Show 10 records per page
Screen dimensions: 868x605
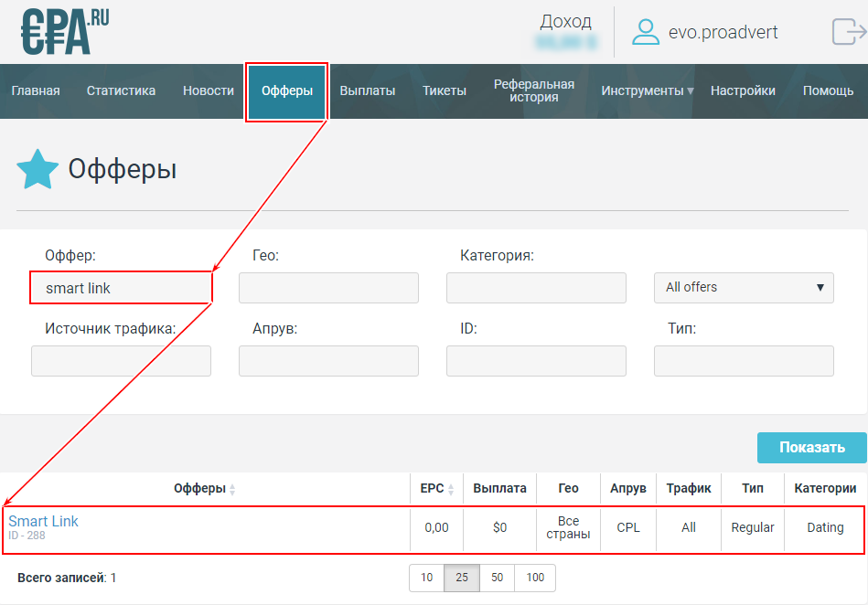426,578
